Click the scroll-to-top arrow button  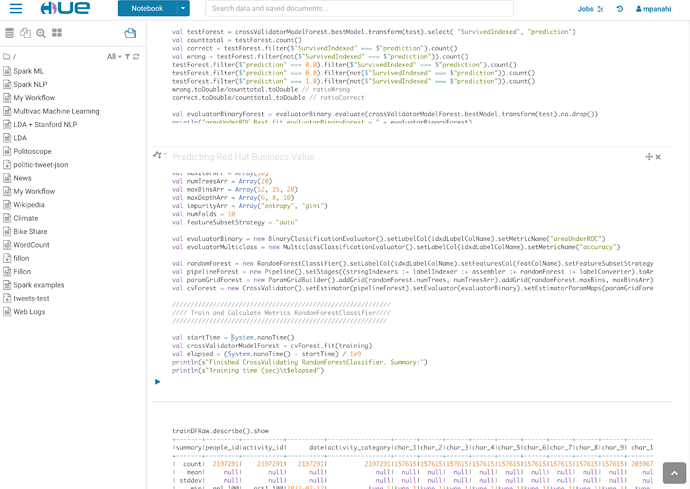[674, 473]
